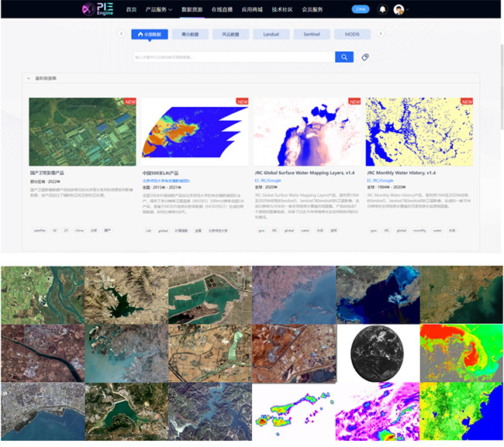Select the 风云数据 category tab
The image size is (504, 447).
click(230, 34)
